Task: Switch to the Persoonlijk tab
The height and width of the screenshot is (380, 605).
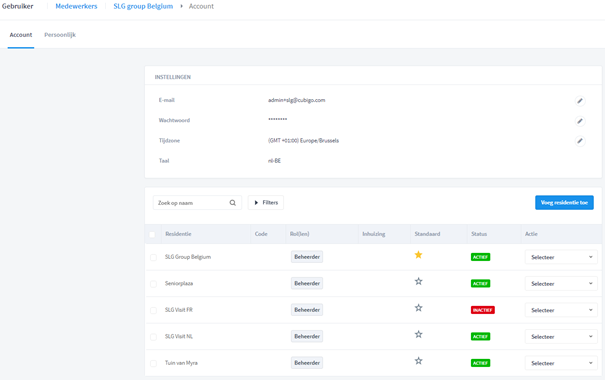Action: click(x=60, y=35)
